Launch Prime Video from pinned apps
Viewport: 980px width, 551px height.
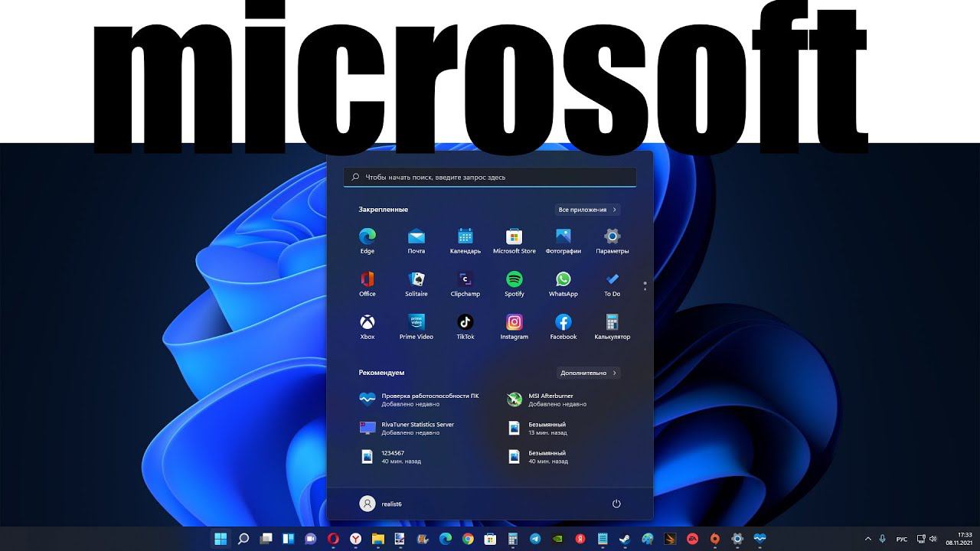[x=416, y=326]
